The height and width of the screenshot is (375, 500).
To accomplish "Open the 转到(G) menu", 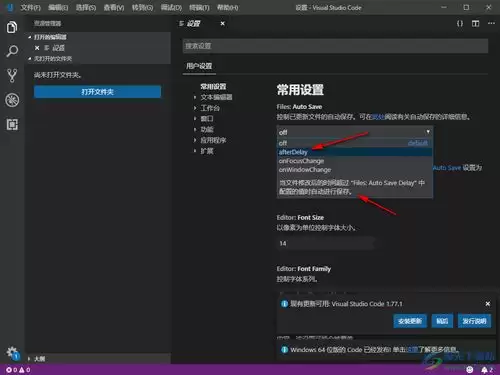I will click(142, 7).
